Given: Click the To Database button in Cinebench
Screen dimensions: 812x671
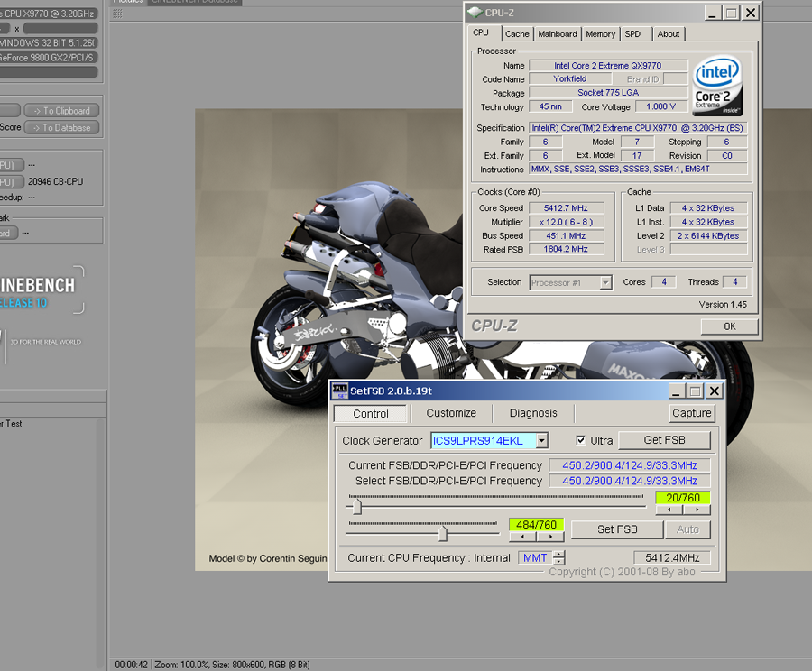Looking at the screenshot, I should point(61,127).
